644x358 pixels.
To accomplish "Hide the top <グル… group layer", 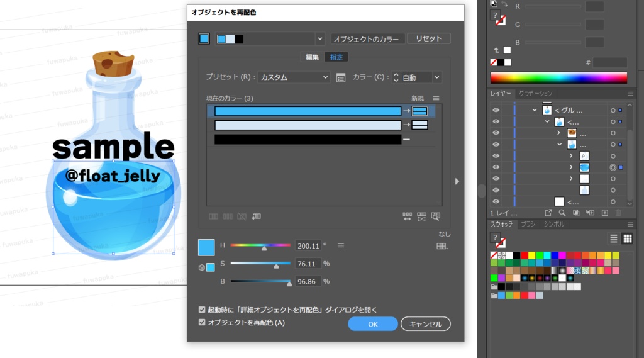I will tap(496, 110).
